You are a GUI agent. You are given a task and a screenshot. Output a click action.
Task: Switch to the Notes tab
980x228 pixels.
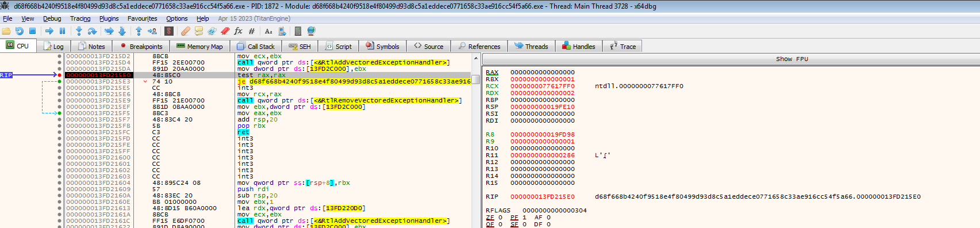pyautogui.click(x=91, y=47)
